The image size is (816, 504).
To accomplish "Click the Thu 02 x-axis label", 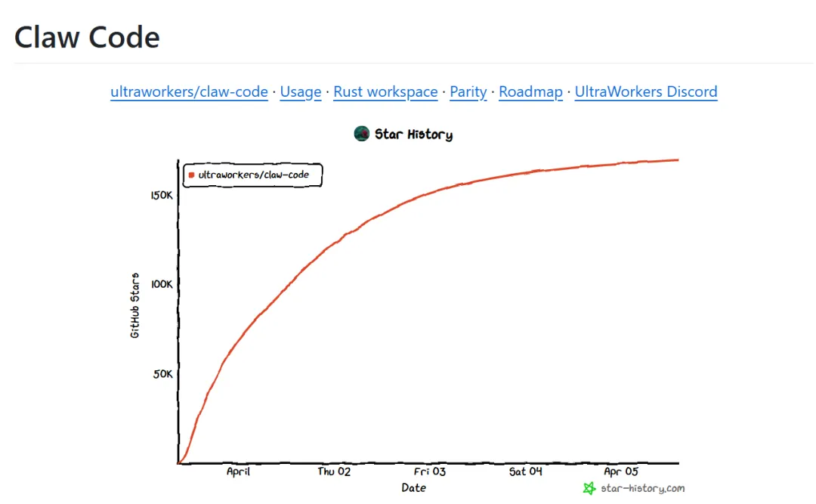I will 334,472.
